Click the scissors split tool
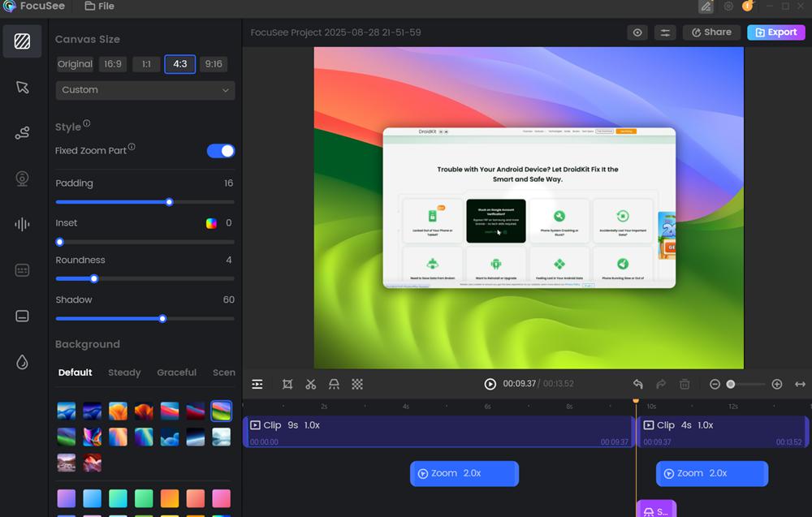 311,384
